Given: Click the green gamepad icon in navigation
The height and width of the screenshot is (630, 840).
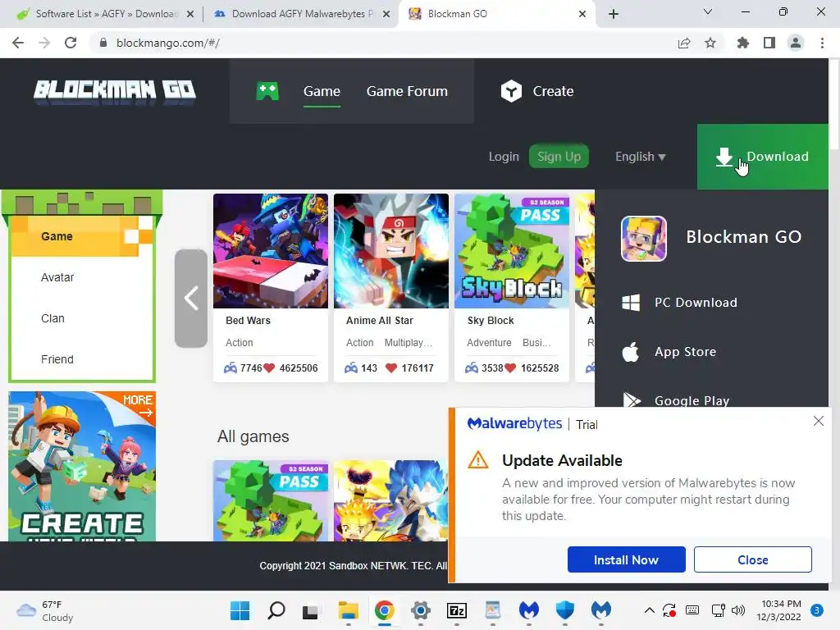Looking at the screenshot, I should click(267, 91).
